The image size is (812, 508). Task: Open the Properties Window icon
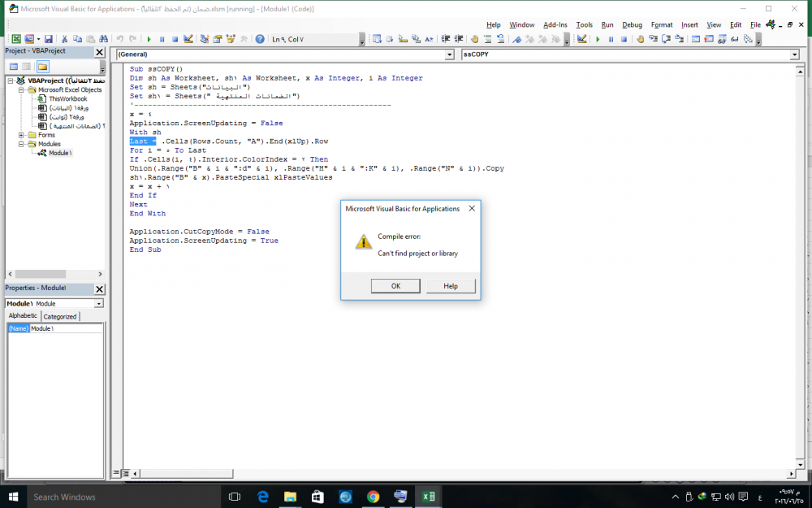pos(218,39)
